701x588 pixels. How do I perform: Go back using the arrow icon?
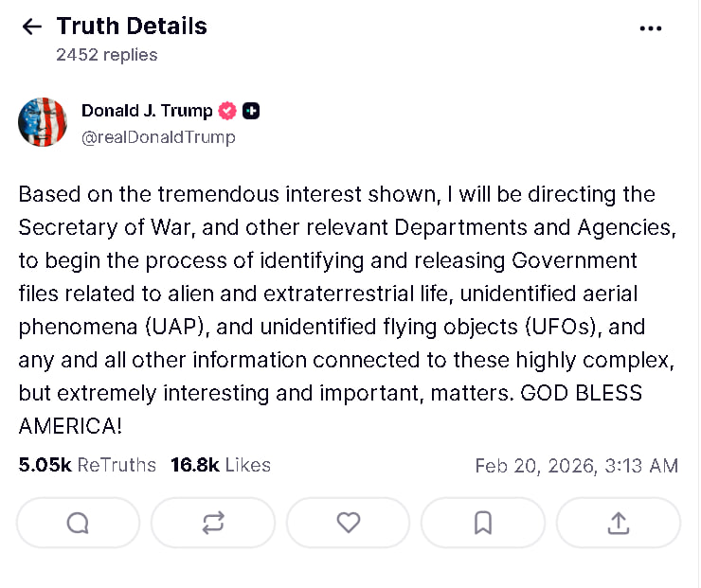[31, 27]
